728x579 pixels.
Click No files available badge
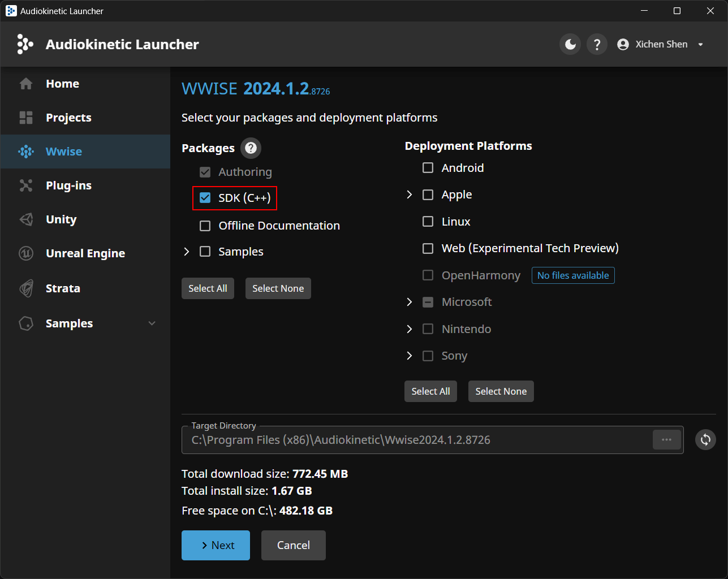[x=573, y=275]
